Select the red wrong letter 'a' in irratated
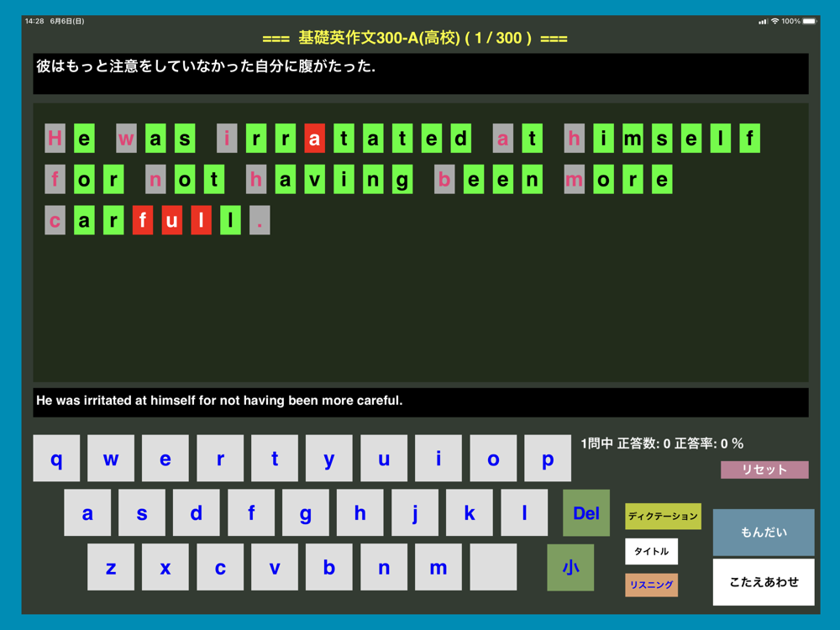The height and width of the screenshot is (630, 840). (314, 139)
